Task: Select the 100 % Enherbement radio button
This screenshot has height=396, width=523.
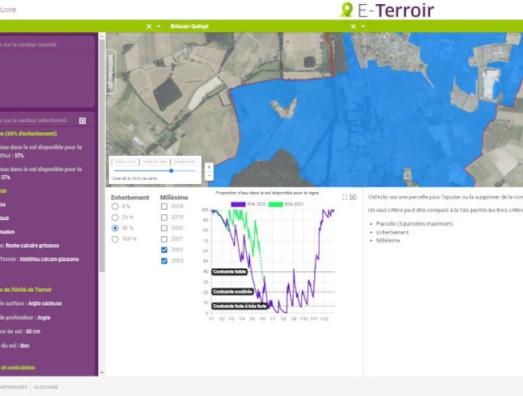Action: pyautogui.click(x=115, y=239)
